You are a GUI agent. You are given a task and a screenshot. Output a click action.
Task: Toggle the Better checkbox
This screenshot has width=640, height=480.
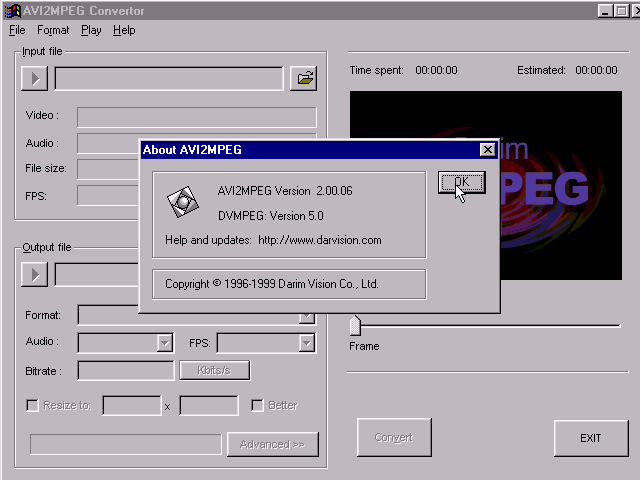coord(257,405)
